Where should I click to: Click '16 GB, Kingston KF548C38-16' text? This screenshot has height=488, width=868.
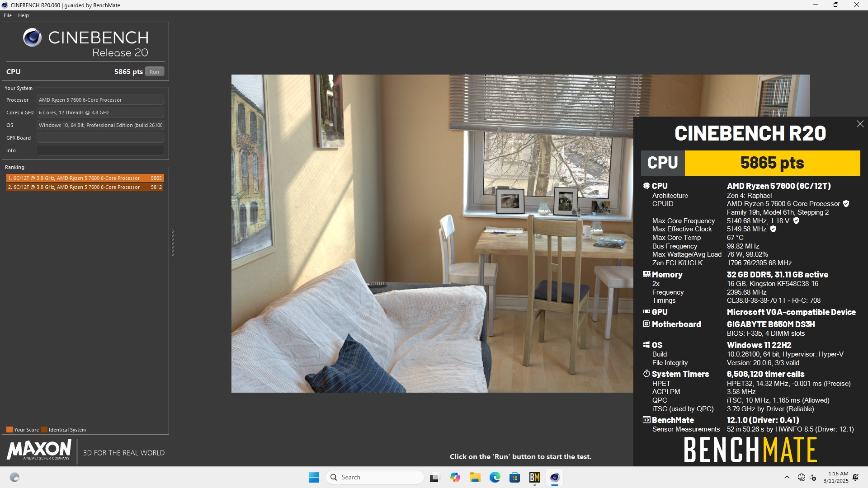(x=772, y=284)
